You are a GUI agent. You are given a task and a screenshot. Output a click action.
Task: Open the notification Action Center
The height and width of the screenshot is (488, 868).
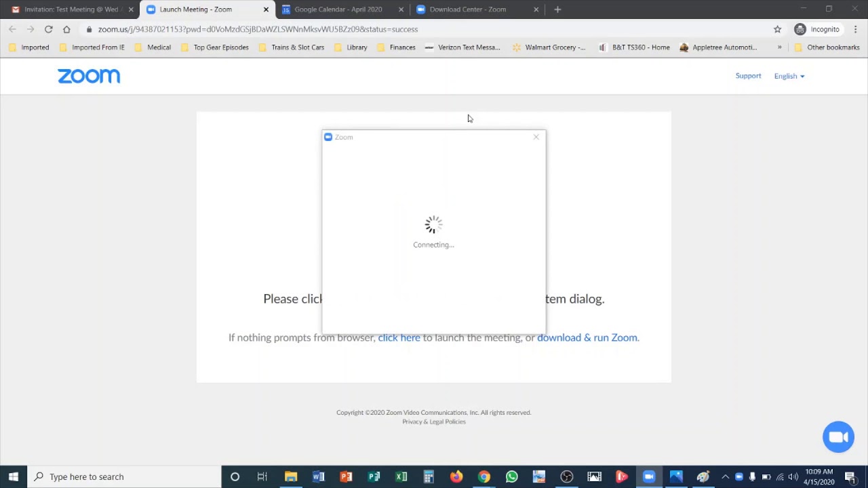(x=850, y=476)
